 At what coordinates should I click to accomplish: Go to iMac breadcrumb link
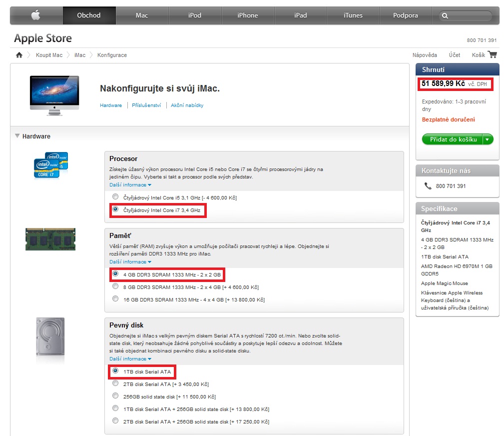point(80,55)
